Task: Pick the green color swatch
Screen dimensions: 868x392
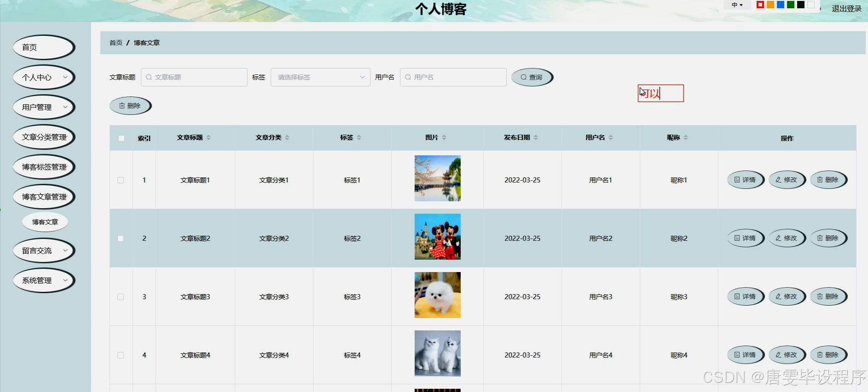Action: (x=790, y=5)
